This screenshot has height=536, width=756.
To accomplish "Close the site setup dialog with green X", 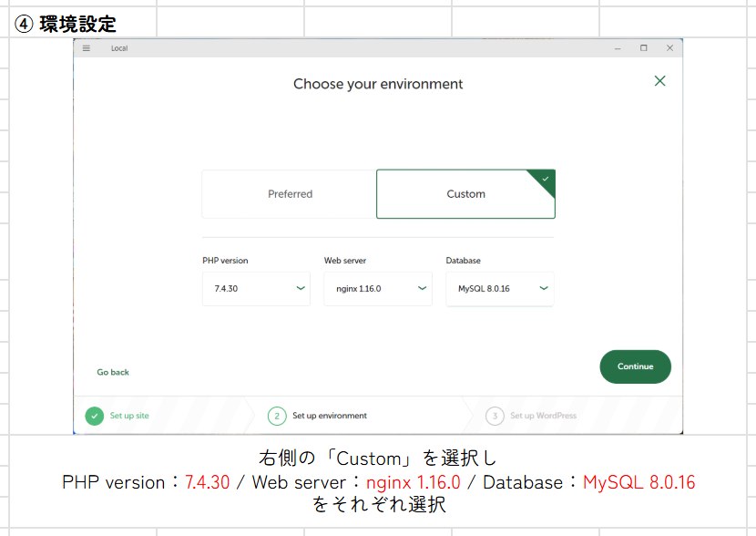I will tap(660, 81).
